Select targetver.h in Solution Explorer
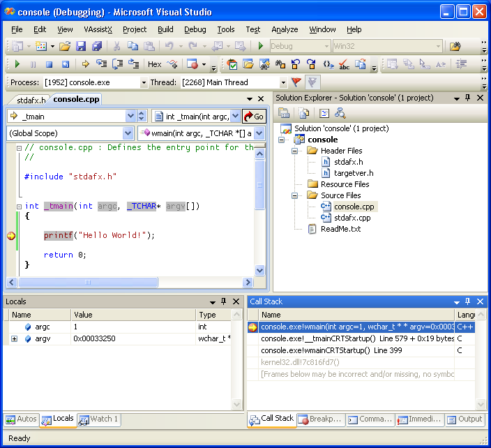 (x=354, y=173)
